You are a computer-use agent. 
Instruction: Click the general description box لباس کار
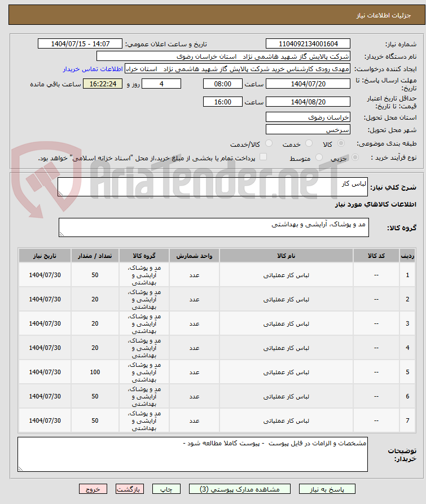point(213,187)
